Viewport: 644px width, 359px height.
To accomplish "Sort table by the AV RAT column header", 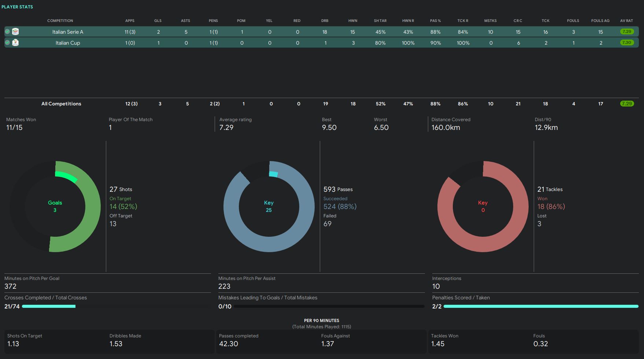I will [x=626, y=21].
